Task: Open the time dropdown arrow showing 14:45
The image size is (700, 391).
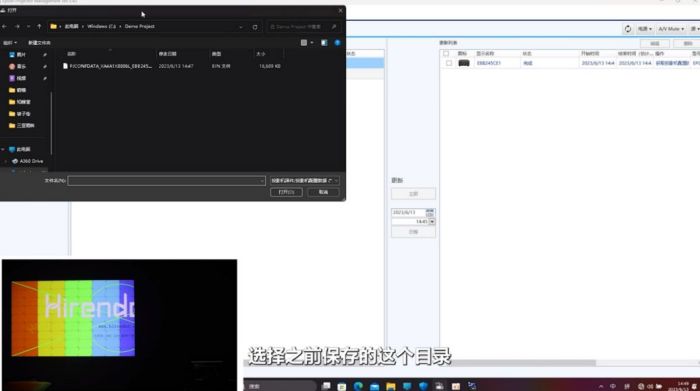Action: 432,222
